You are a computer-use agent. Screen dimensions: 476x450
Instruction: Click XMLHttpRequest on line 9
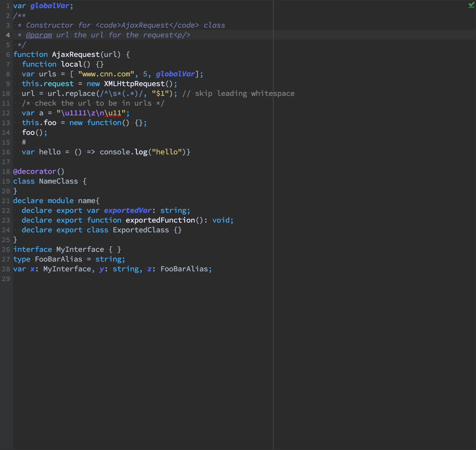click(x=134, y=84)
